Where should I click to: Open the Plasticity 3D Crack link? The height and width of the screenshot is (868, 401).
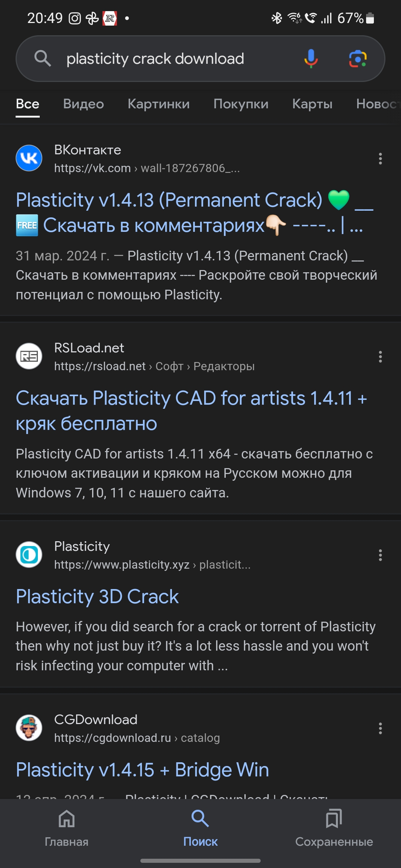[x=97, y=597]
